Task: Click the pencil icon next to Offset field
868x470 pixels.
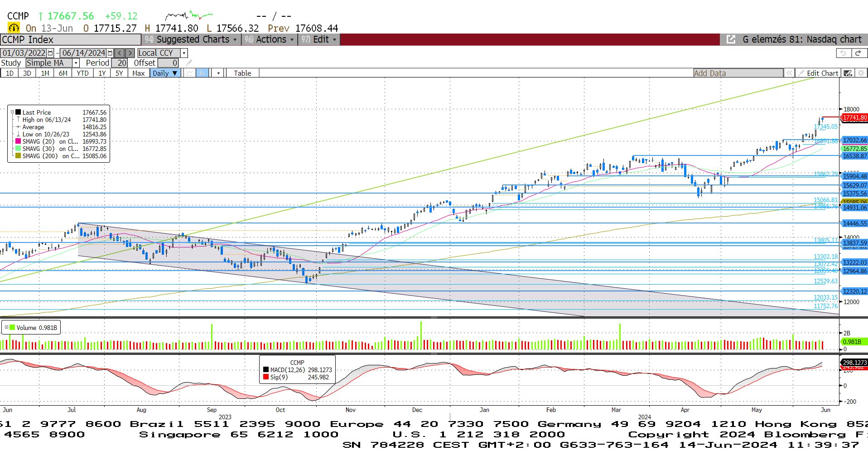Action: pyautogui.click(x=189, y=63)
